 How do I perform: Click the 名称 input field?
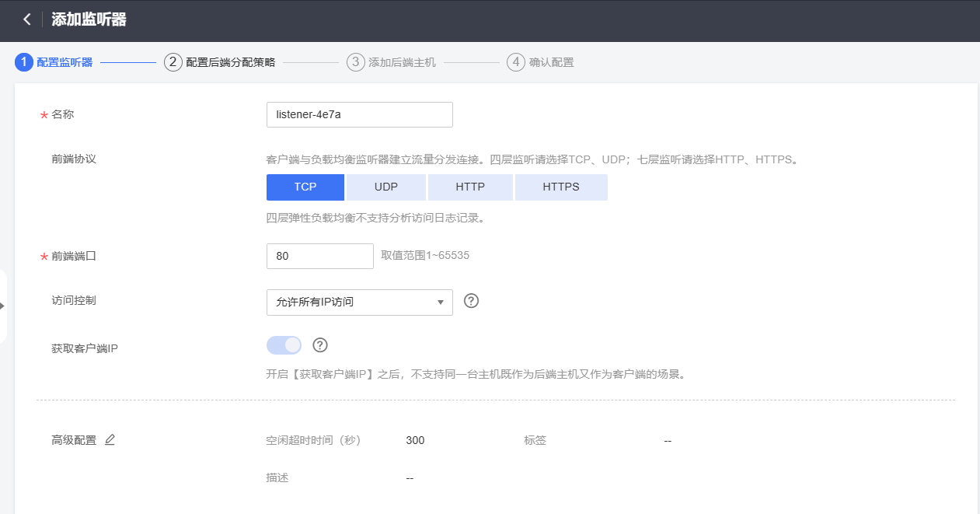click(359, 114)
